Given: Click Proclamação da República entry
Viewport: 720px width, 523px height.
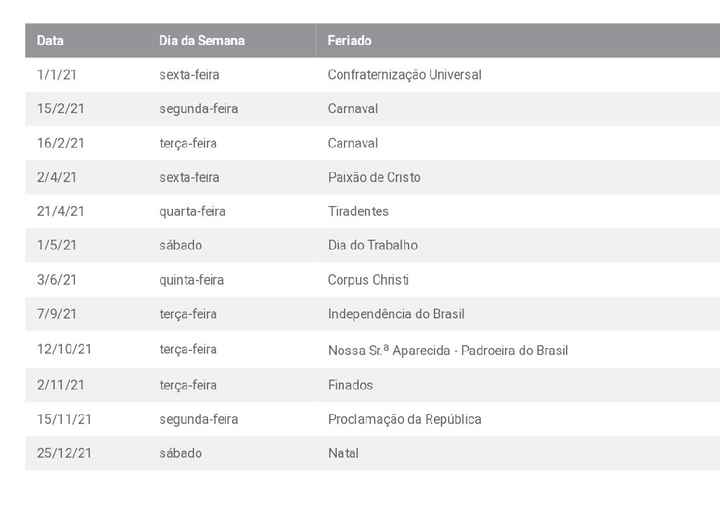Looking at the screenshot, I should 405,419.
